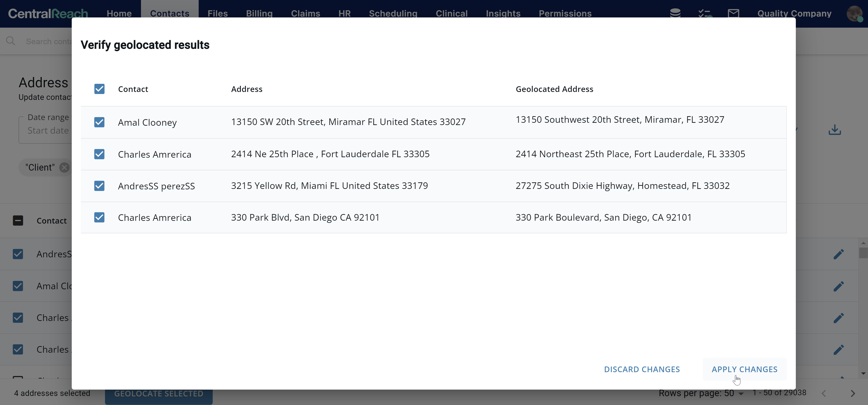Go to the next page with the right chevron
Screen dimensions: 868x405
[x=853, y=393]
